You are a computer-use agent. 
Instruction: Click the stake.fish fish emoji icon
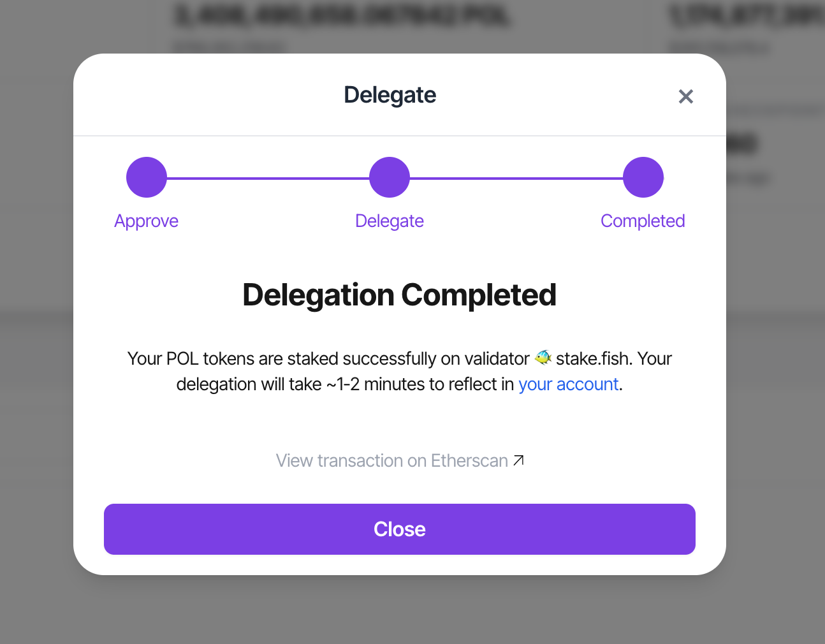click(x=543, y=357)
